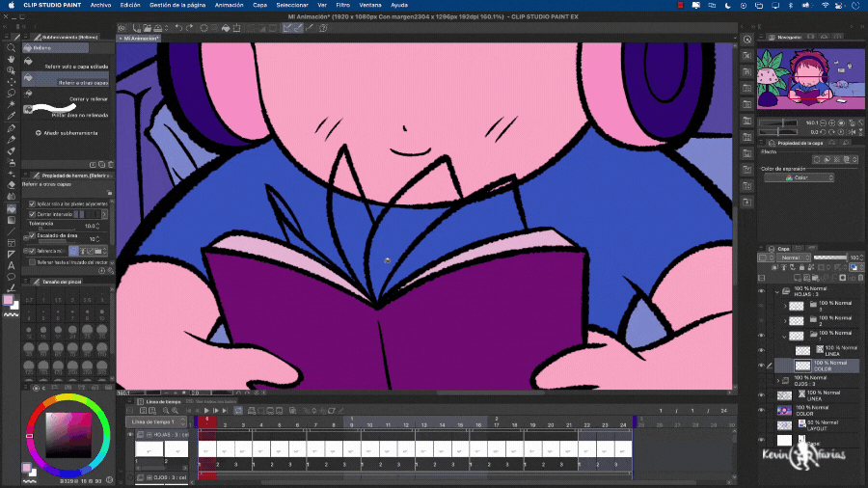Viewport: 868px width, 488px height.
Task: Select 'Referir a otras capas' sub tool
Action: tap(66, 80)
